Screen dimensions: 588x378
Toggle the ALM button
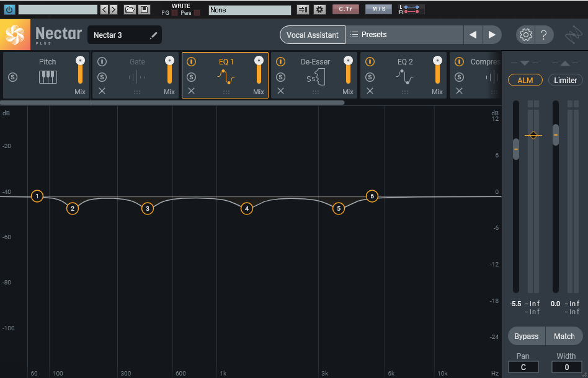point(525,80)
